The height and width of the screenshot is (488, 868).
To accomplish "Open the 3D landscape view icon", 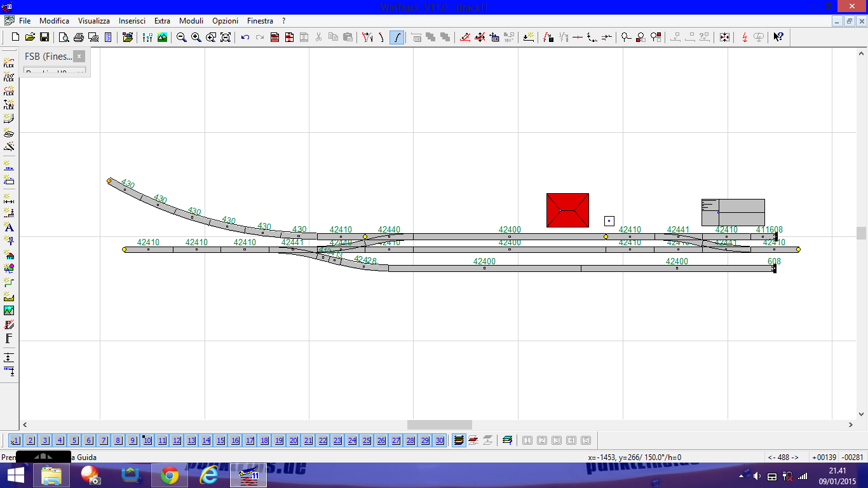I will click(163, 37).
